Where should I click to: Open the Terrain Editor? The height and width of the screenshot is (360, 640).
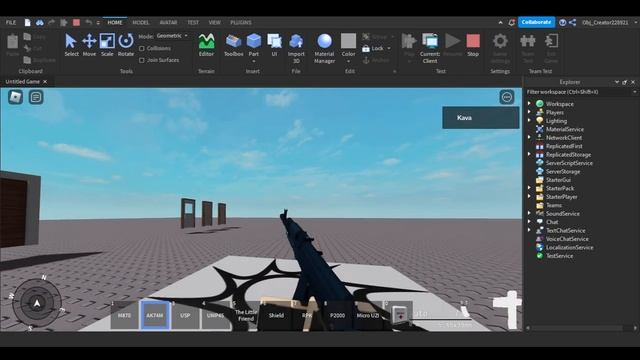[206, 45]
